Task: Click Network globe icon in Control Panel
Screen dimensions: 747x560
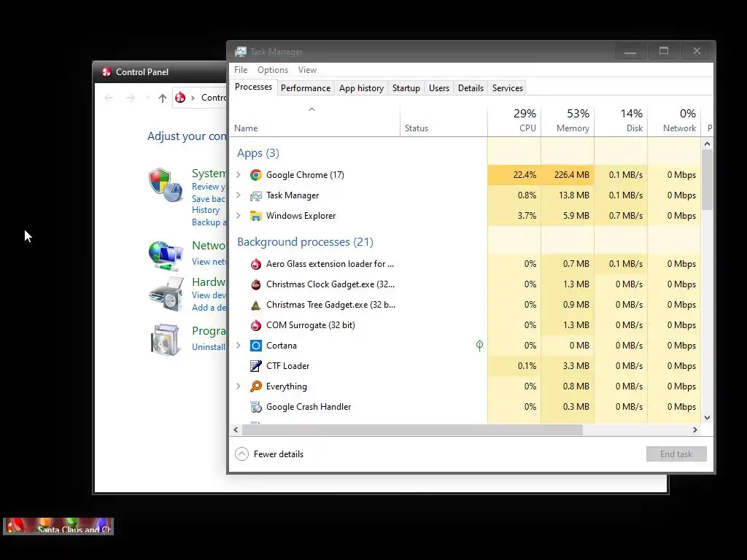Action: tap(166, 255)
